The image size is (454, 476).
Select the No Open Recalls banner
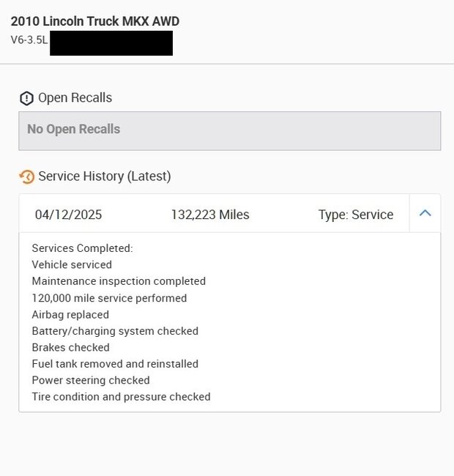(x=230, y=131)
